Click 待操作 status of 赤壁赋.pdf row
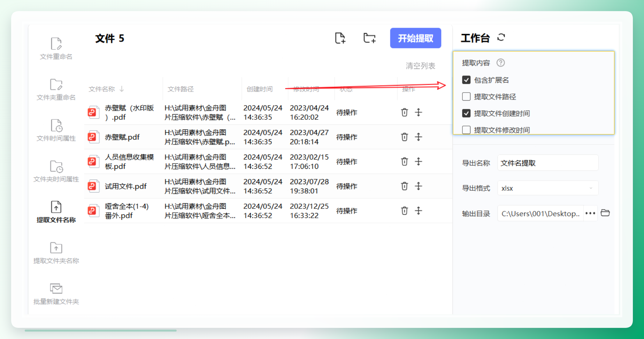This screenshot has width=644, height=339. click(x=347, y=137)
